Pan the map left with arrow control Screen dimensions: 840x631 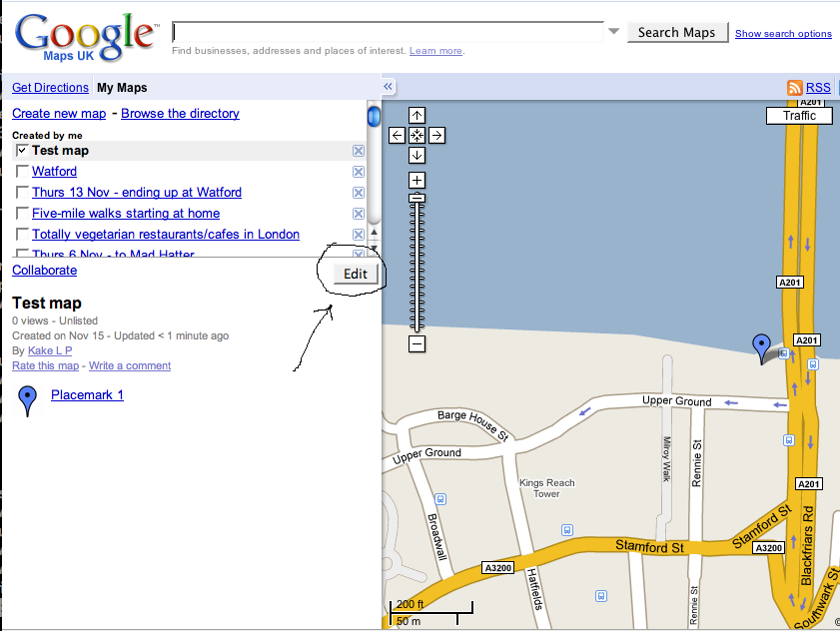pos(398,135)
